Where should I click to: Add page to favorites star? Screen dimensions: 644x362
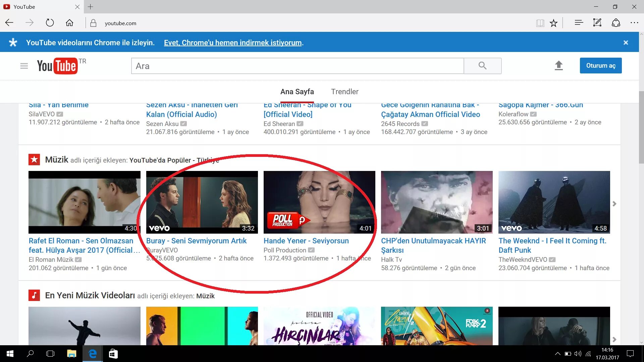[x=553, y=23]
